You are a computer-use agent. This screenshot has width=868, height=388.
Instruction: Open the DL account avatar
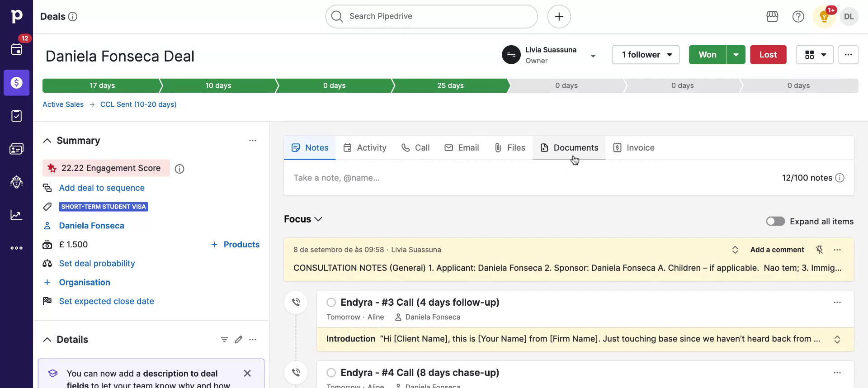[849, 17]
